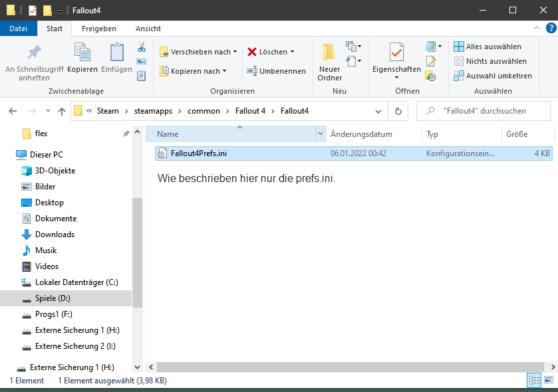This screenshot has height=392, width=558.
Task: Refresh the folder view
Action: (x=398, y=111)
